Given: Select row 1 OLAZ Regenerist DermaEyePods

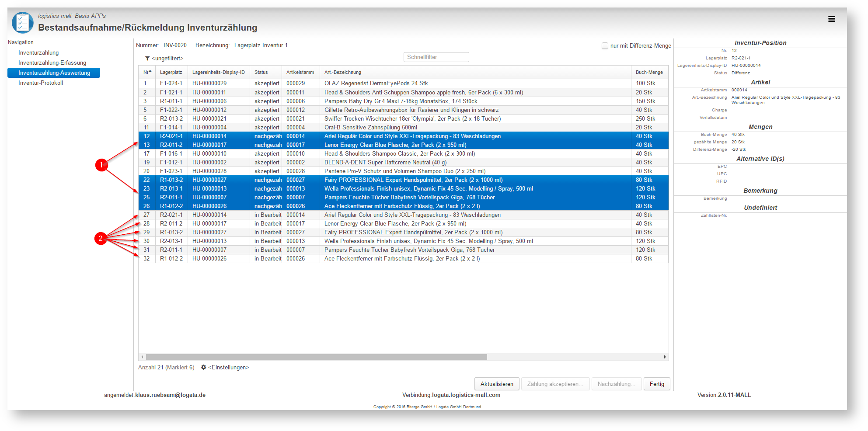Looking at the screenshot, I should click(x=403, y=83).
